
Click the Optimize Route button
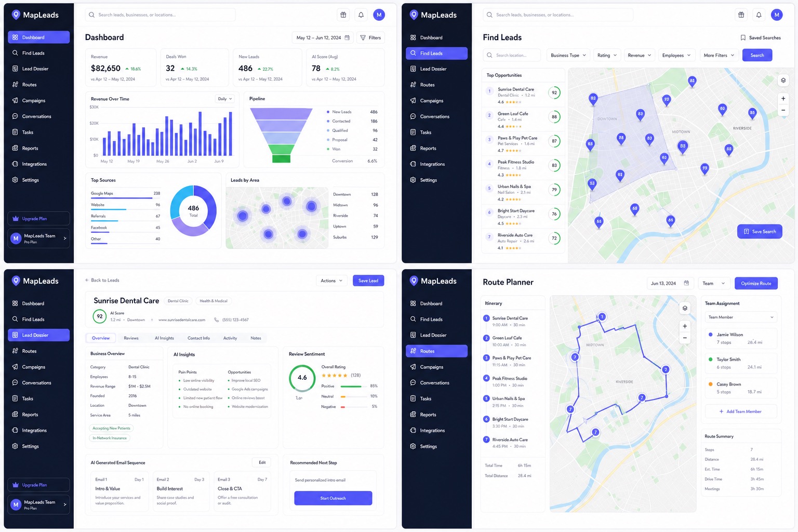pyautogui.click(x=756, y=283)
